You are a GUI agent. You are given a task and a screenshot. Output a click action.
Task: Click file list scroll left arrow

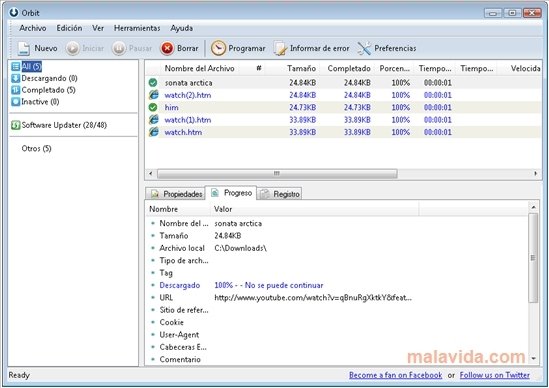click(x=151, y=173)
